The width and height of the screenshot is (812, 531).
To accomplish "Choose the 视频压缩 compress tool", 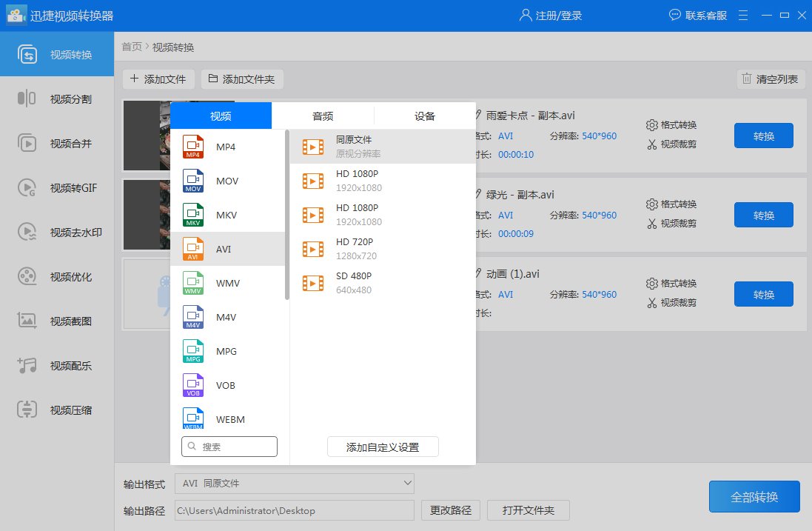I will (x=57, y=410).
